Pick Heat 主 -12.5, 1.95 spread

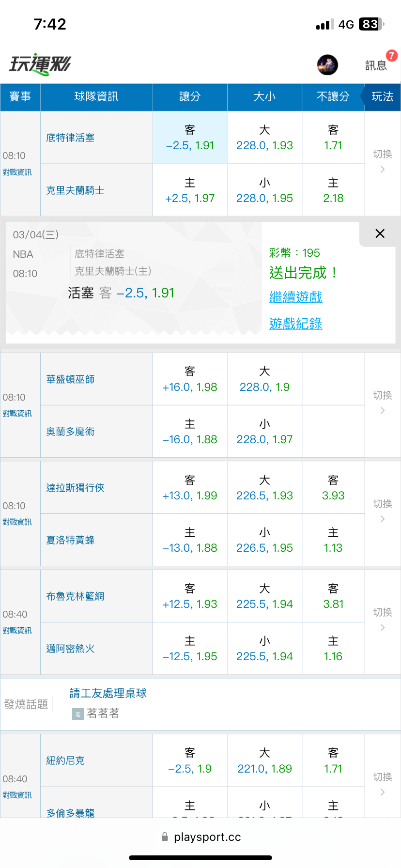(x=190, y=649)
